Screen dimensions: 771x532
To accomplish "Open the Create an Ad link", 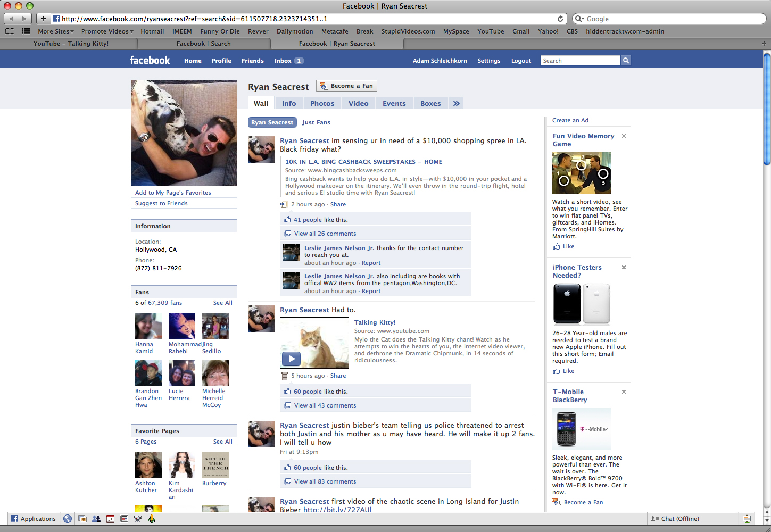I will tap(570, 120).
